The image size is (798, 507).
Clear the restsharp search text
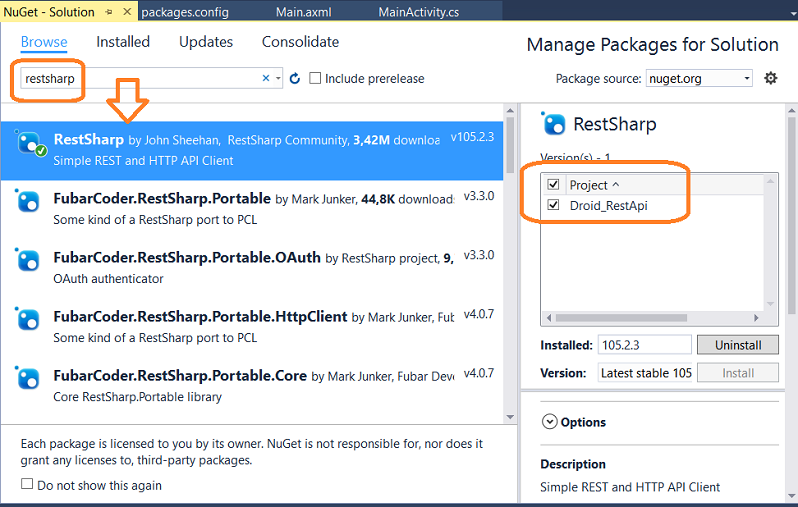[266, 78]
